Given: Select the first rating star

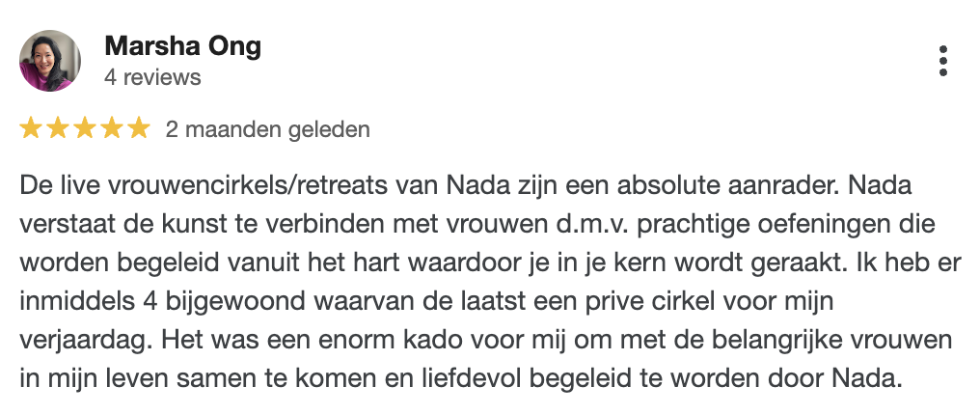Looking at the screenshot, I should click(x=31, y=128).
